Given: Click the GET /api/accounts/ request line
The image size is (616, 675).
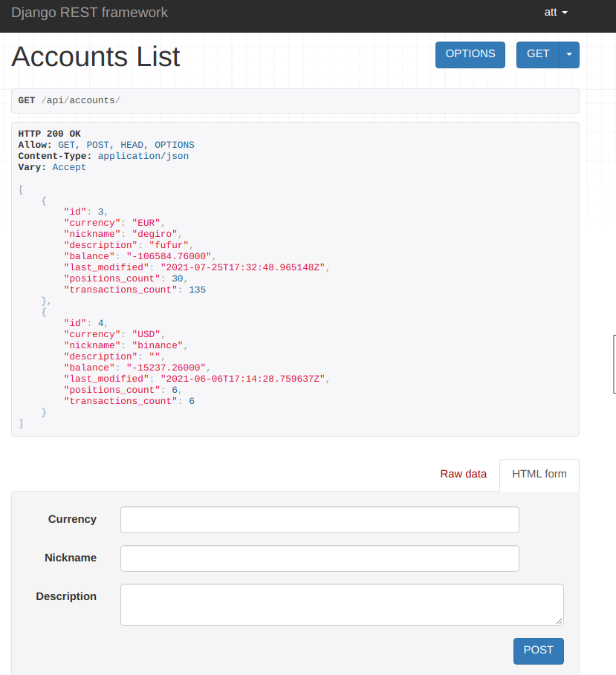Looking at the screenshot, I should pyautogui.click(x=69, y=100).
